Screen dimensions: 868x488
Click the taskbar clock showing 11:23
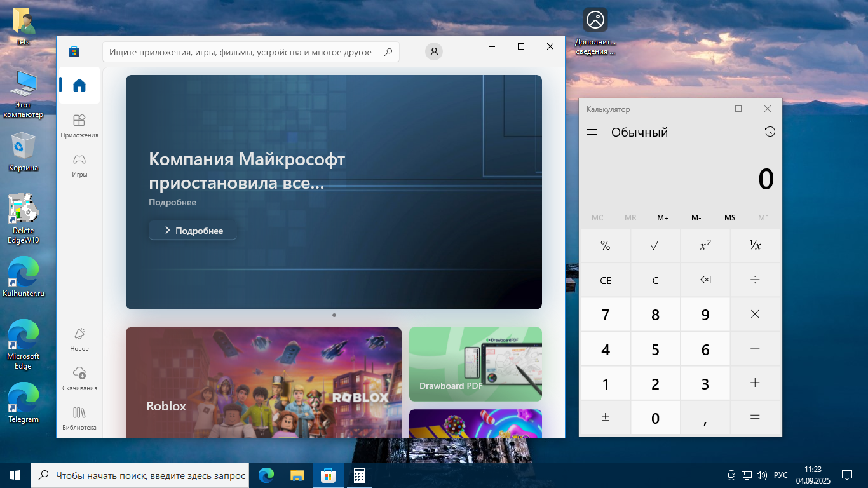[813, 475]
